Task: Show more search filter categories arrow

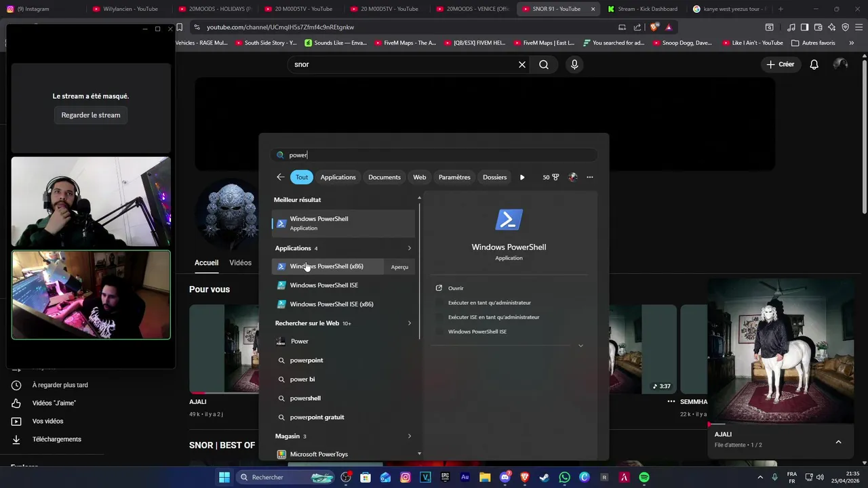Action: [522, 177]
